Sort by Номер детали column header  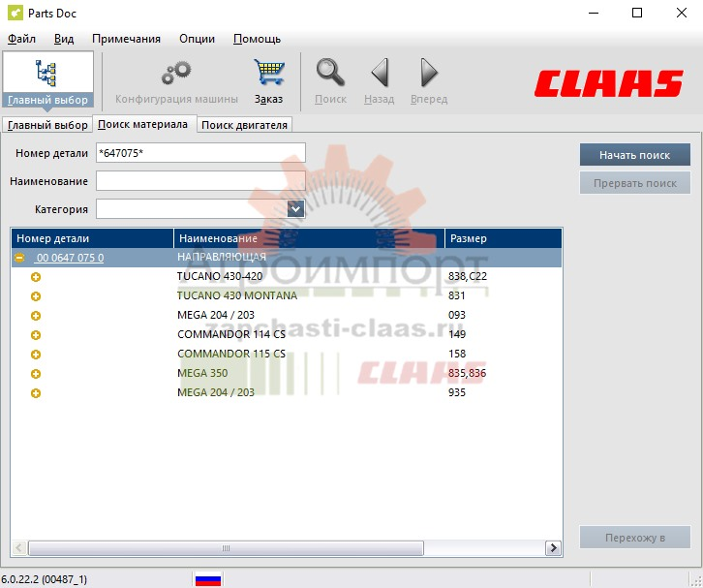92,238
